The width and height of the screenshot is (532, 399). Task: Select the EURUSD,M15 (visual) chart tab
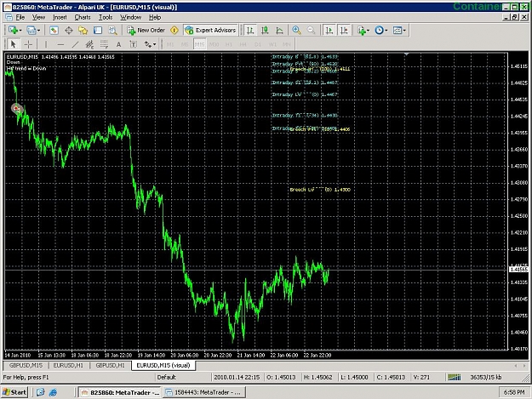click(x=163, y=365)
